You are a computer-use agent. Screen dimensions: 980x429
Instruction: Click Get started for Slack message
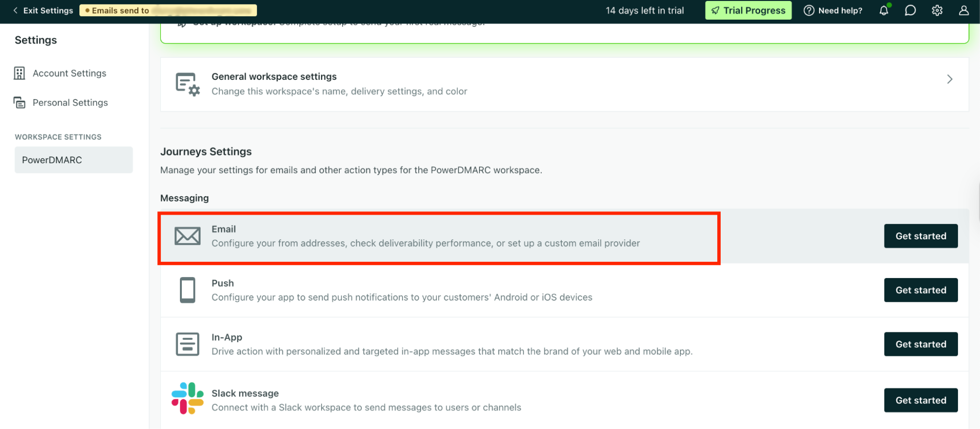[x=920, y=400]
